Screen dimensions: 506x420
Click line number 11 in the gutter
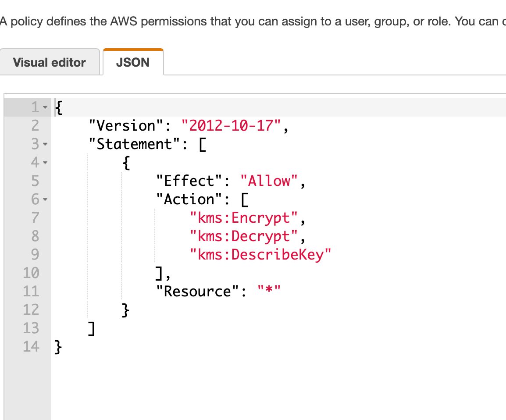31,291
